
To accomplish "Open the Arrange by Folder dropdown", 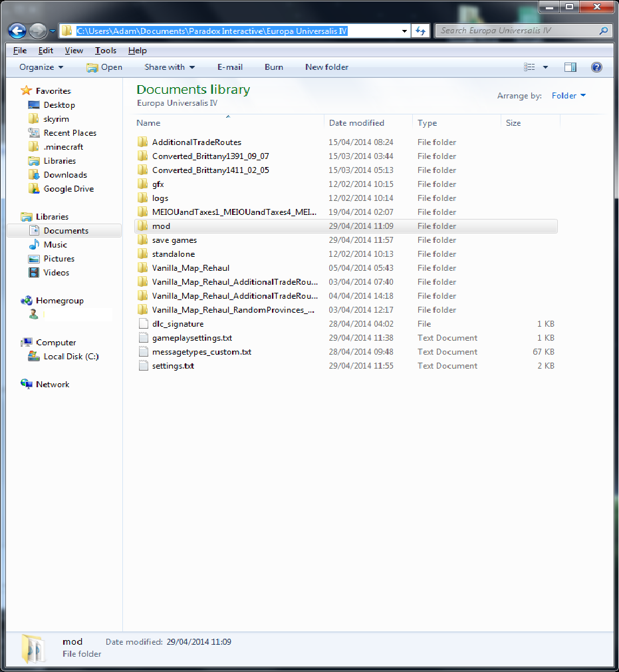I will 568,96.
